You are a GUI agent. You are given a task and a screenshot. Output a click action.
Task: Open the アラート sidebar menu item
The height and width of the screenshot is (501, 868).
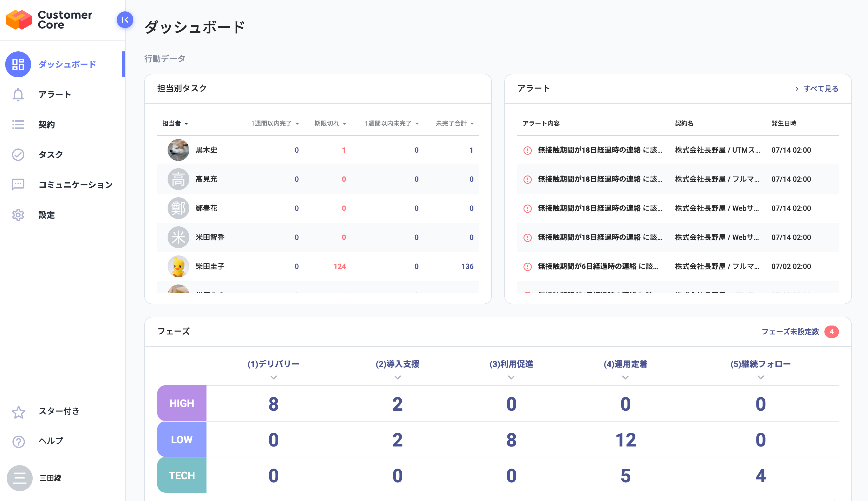tap(55, 95)
